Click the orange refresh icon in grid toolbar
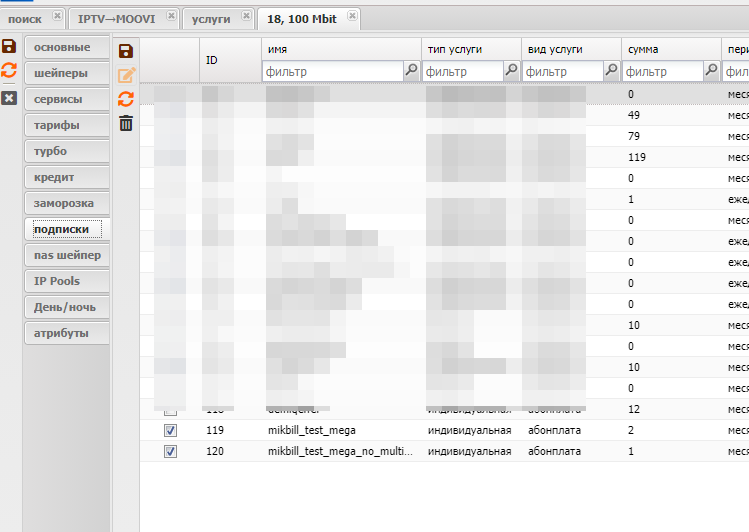 [x=126, y=98]
